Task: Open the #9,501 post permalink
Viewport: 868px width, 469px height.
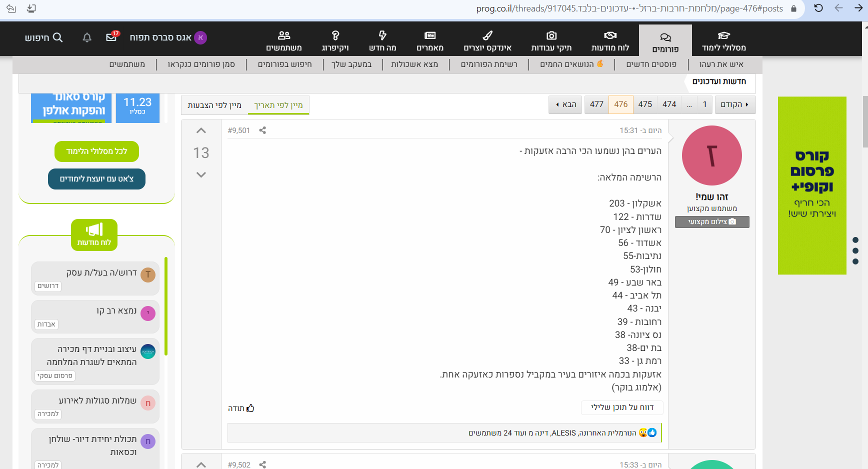Action: tap(239, 130)
